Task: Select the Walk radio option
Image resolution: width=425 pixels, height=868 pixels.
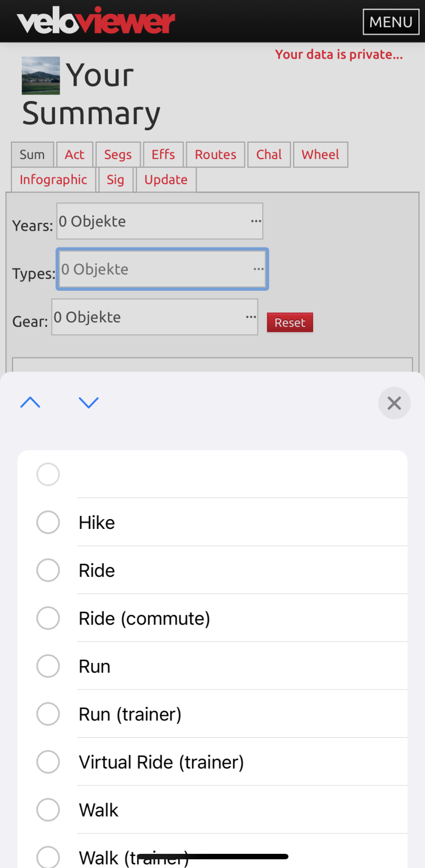Action: 48,810
